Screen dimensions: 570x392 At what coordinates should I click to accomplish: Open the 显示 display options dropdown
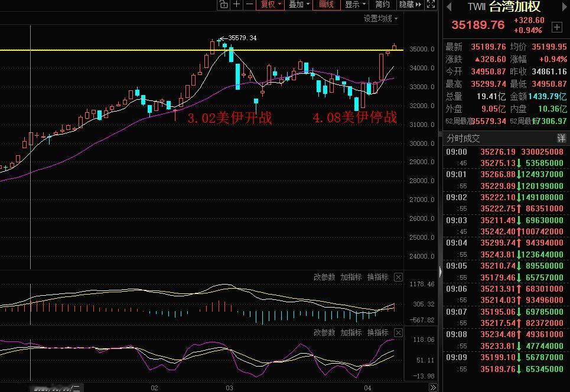click(363, 4)
